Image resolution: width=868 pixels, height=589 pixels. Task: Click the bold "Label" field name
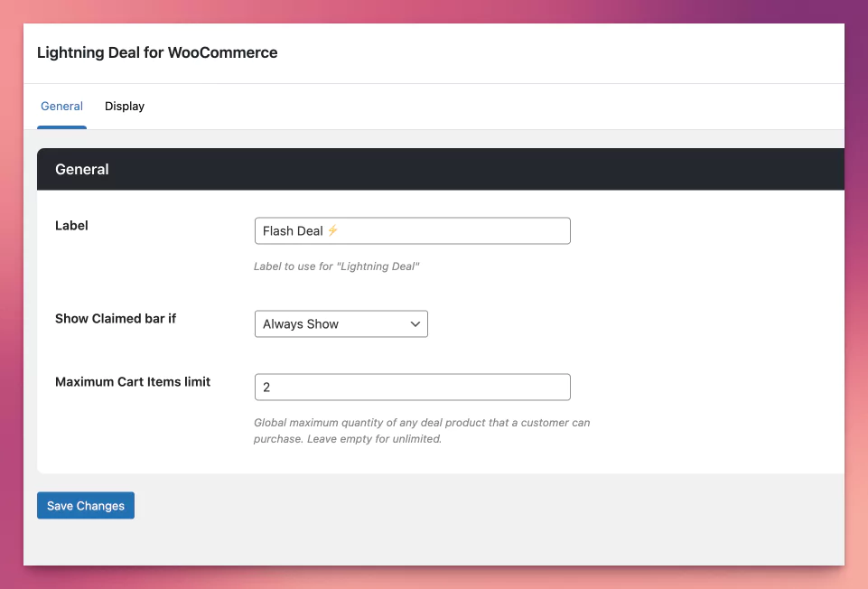click(x=71, y=225)
